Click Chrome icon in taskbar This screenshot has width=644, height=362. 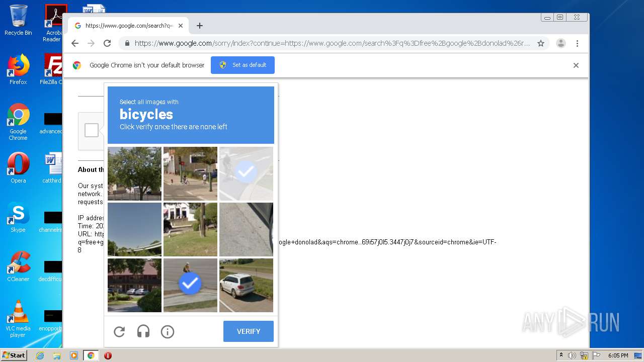(x=91, y=355)
